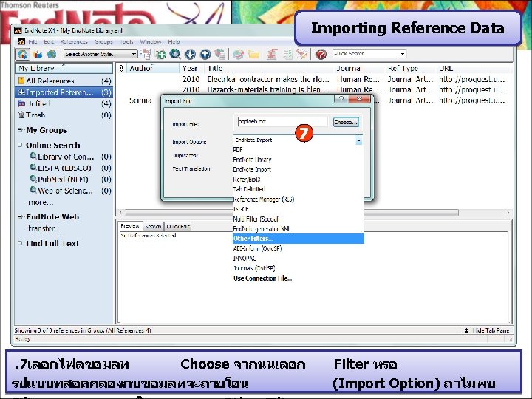Click the red Help question mark icon
Screen dimensions: 532x399
(x=321, y=54)
